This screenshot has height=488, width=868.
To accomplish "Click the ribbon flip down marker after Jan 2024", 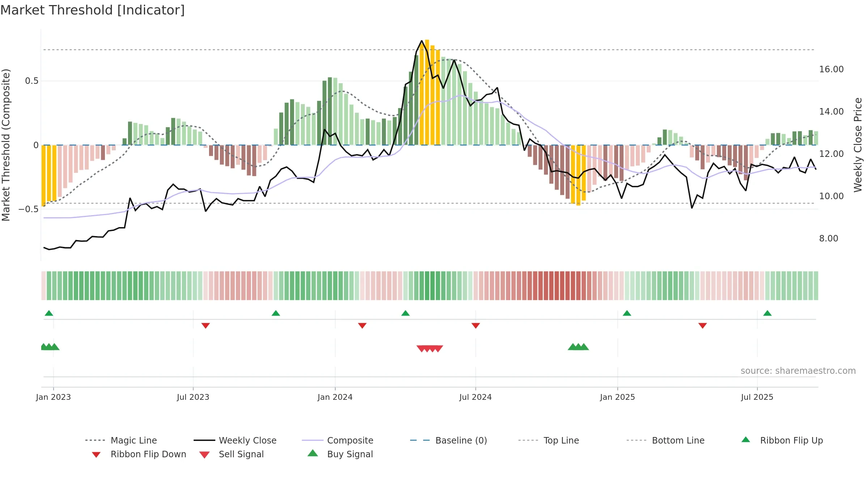I will click(362, 326).
